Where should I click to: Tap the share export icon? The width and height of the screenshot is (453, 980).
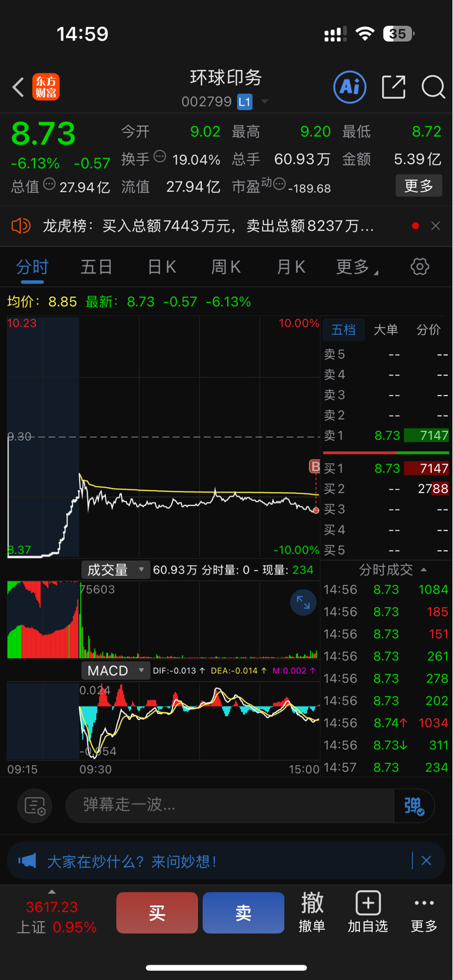coord(394,87)
